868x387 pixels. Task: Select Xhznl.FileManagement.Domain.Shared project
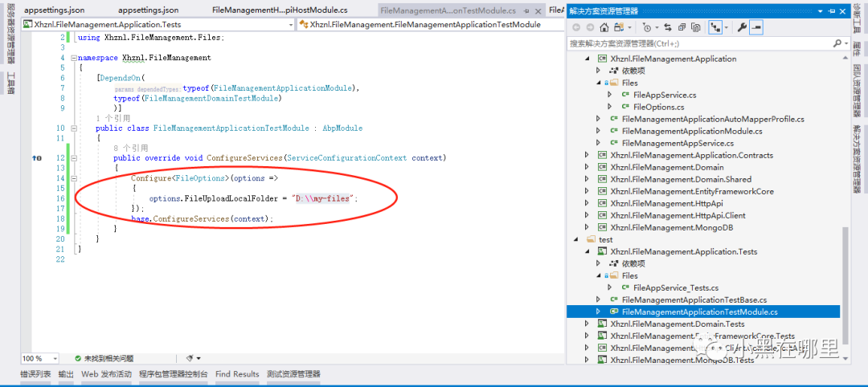pyautogui.click(x=681, y=179)
